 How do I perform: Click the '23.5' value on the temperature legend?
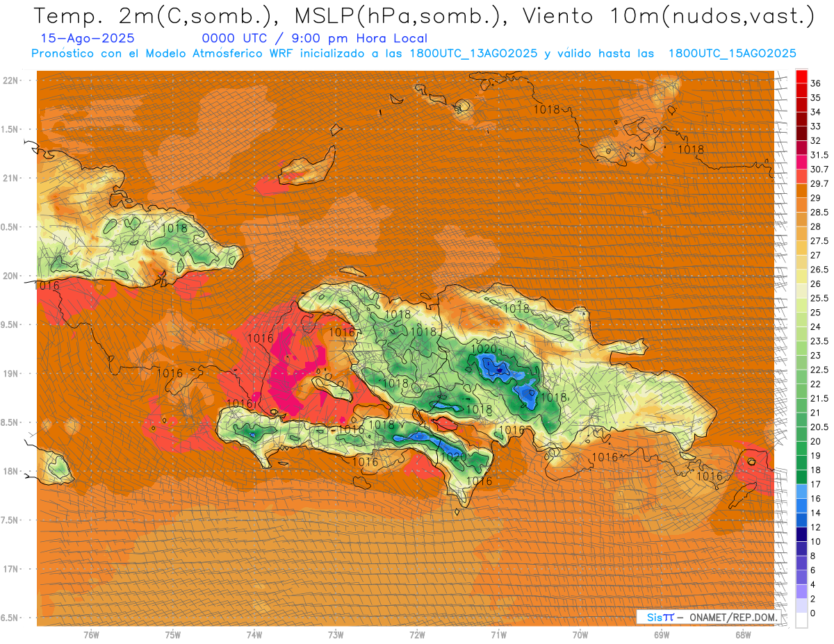[819, 341]
